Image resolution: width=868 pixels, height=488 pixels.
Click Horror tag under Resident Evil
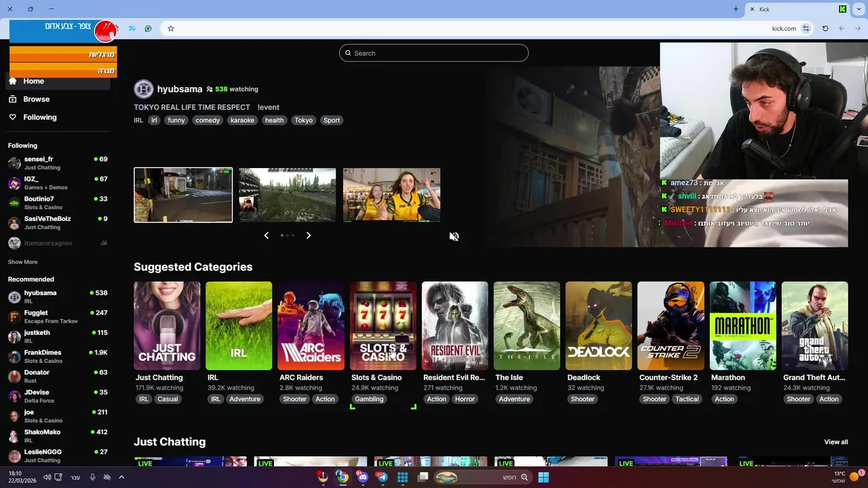pos(465,399)
